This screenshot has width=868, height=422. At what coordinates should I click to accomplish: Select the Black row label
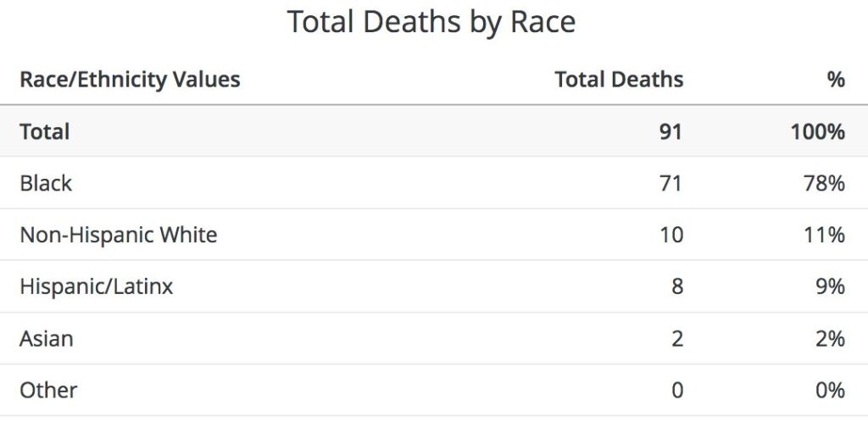click(x=46, y=183)
